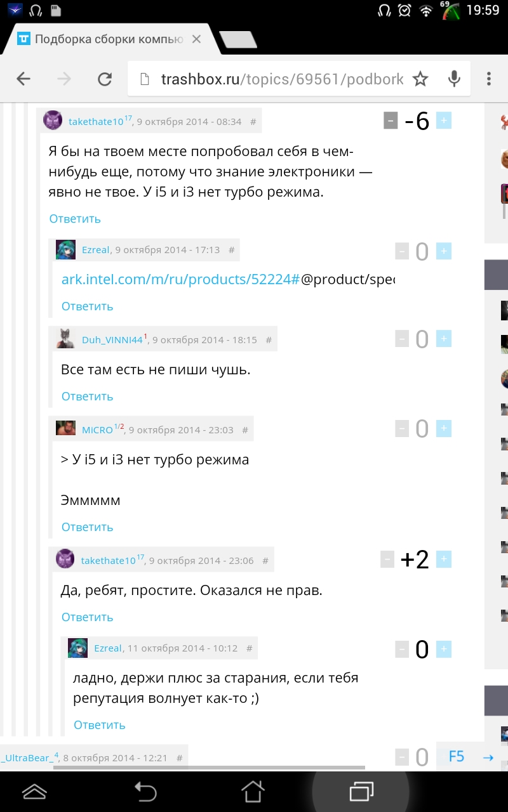Click Ответить under MICRO's comment
Screen dimensions: 508x812
pyautogui.click(x=87, y=527)
